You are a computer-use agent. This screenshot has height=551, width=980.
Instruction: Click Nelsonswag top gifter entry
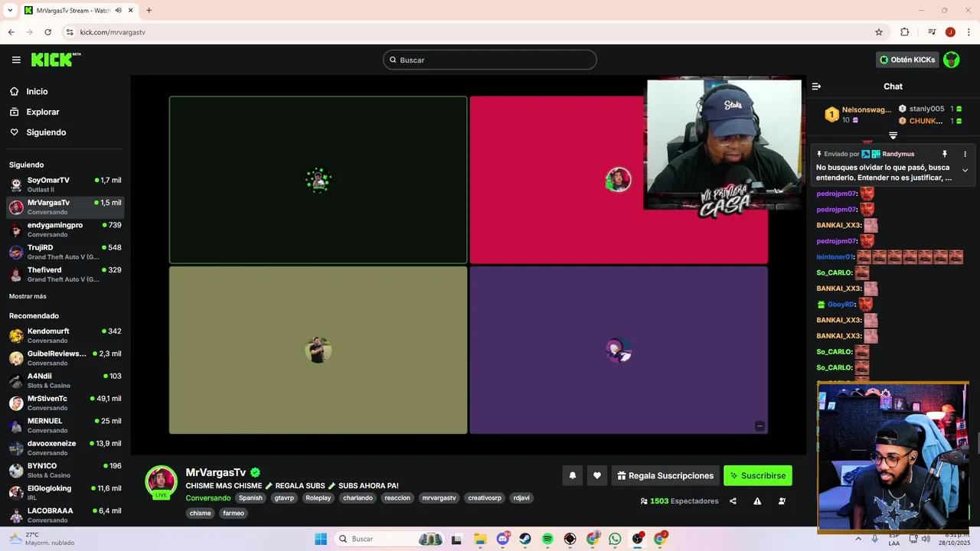pos(857,115)
